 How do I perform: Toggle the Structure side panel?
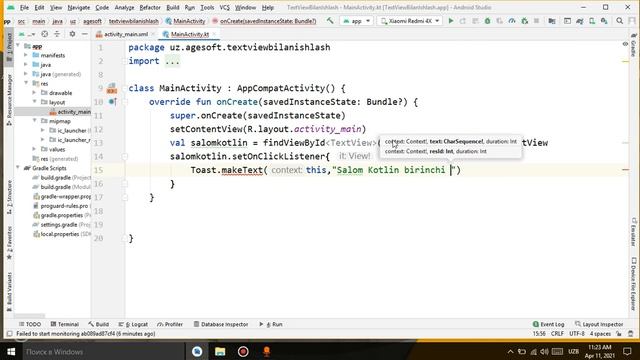click(9, 197)
